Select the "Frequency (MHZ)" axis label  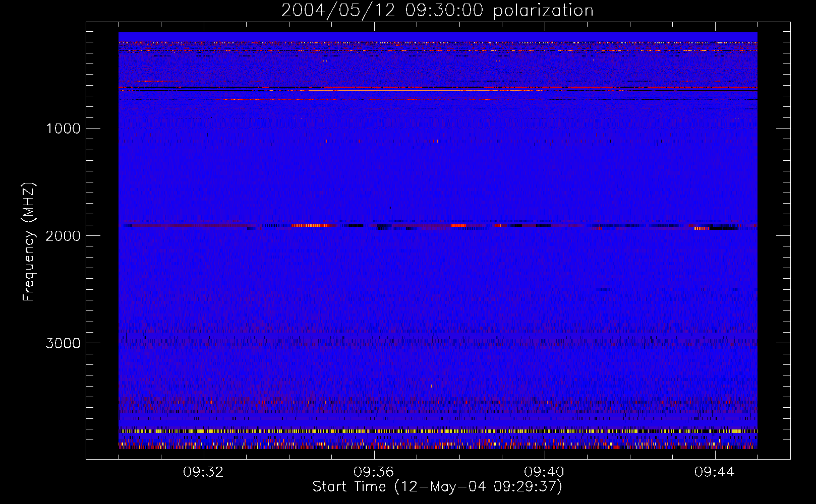(28, 241)
